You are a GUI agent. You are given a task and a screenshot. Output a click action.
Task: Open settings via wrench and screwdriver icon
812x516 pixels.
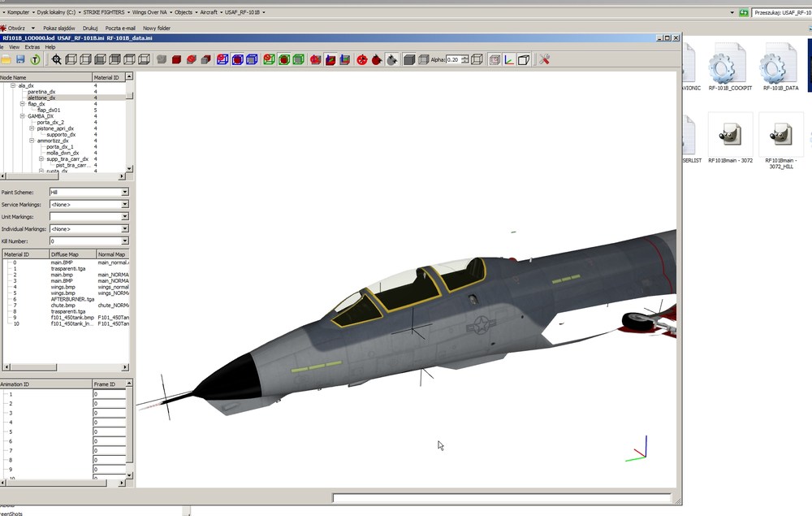tap(544, 59)
